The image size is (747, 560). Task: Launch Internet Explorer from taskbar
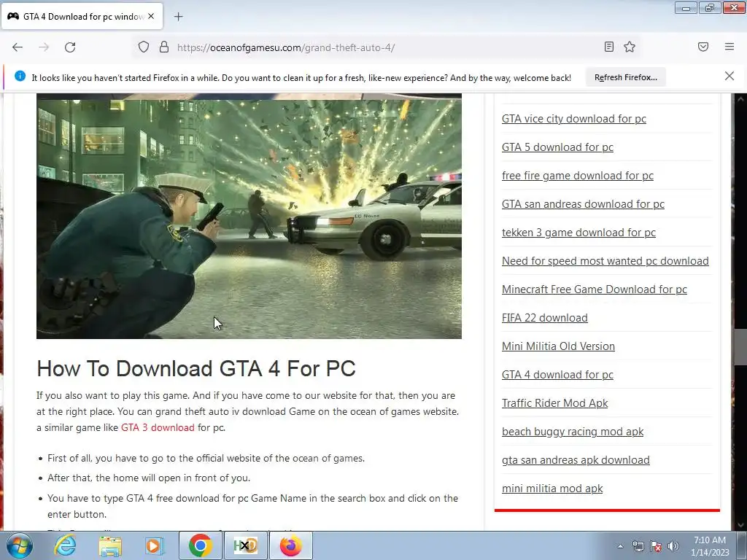click(x=65, y=545)
